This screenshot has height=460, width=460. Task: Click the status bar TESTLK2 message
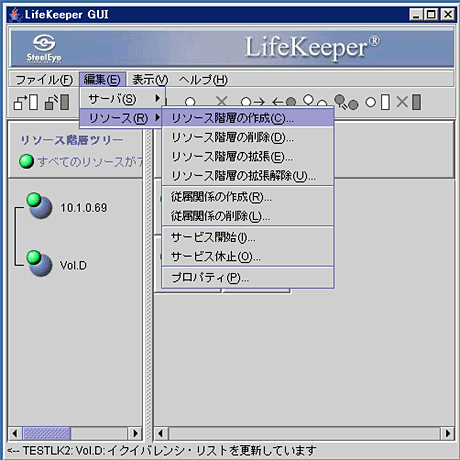161,451
